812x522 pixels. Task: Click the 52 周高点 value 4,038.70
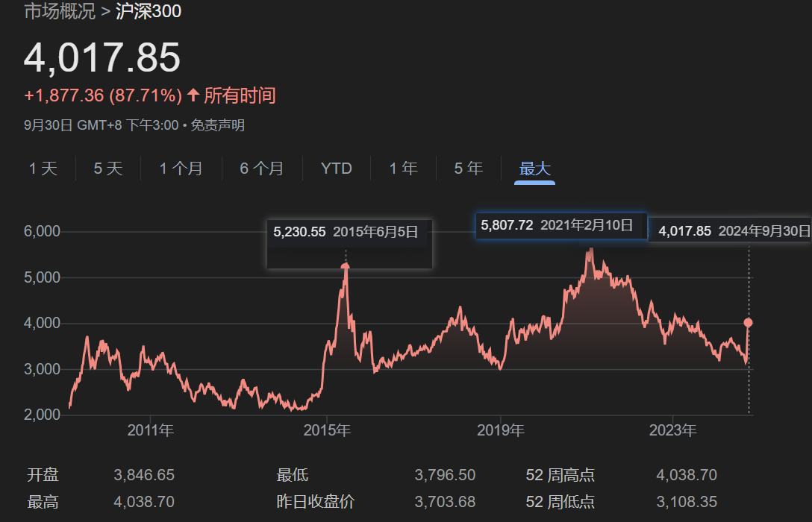pyautogui.click(x=687, y=475)
